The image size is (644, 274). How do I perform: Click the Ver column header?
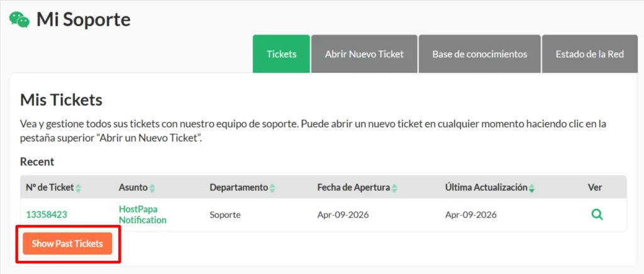pyautogui.click(x=594, y=188)
